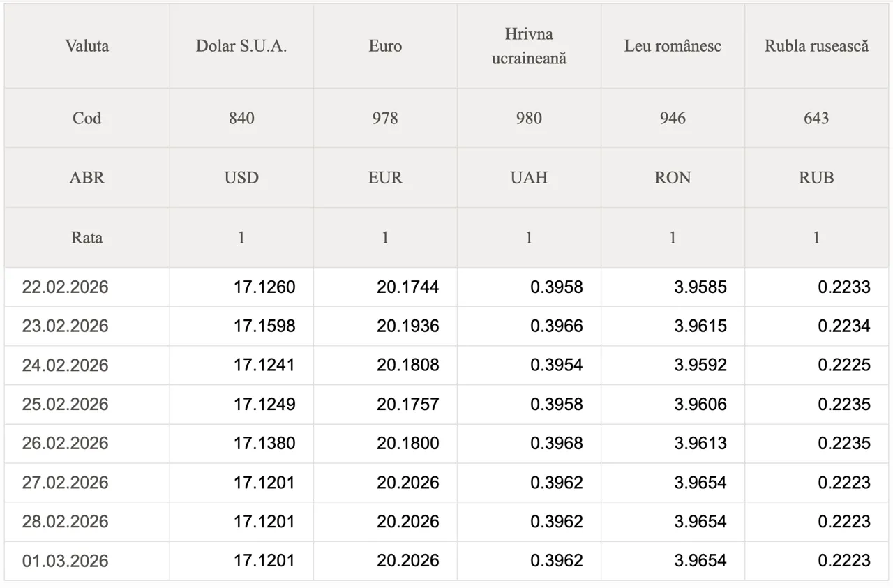Click the EUR abbreviation cell
Screen dimensions: 893x588
point(385,178)
